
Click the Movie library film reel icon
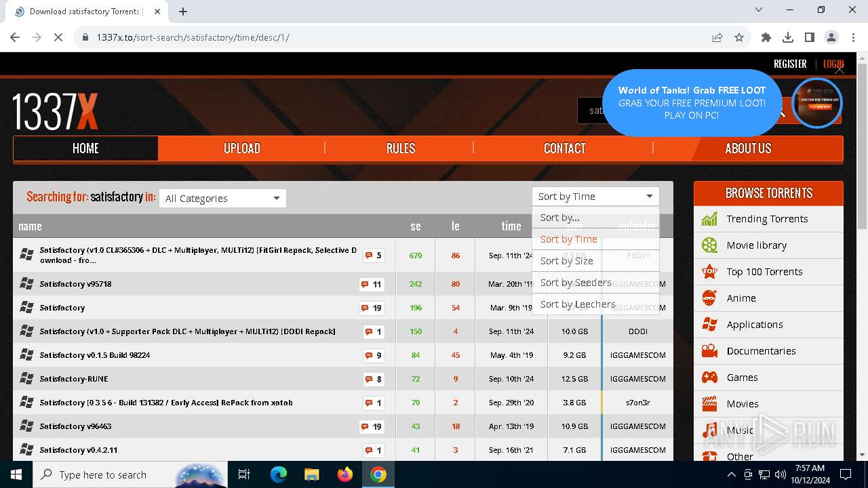tap(709, 245)
